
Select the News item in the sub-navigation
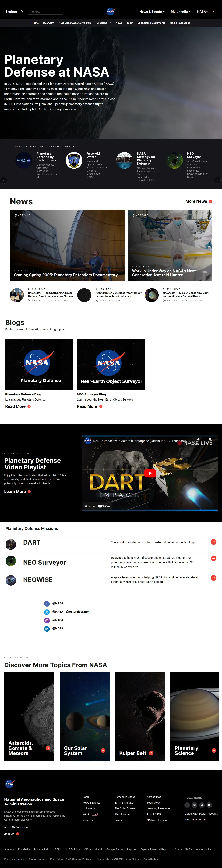[119, 23]
